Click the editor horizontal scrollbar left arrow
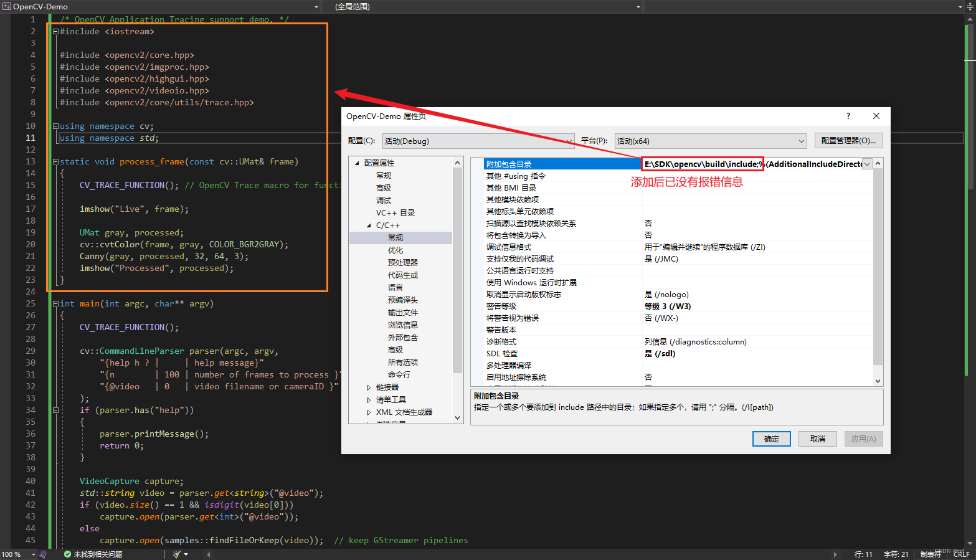This screenshot has height=560, width=976. 208,554
